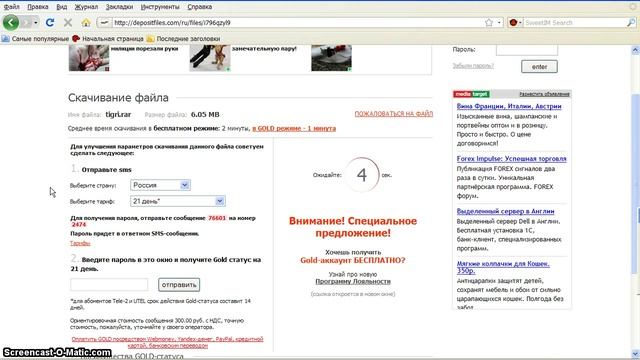
Task: Reload the page with the refresh icon
Action: [x=50, y=22]
